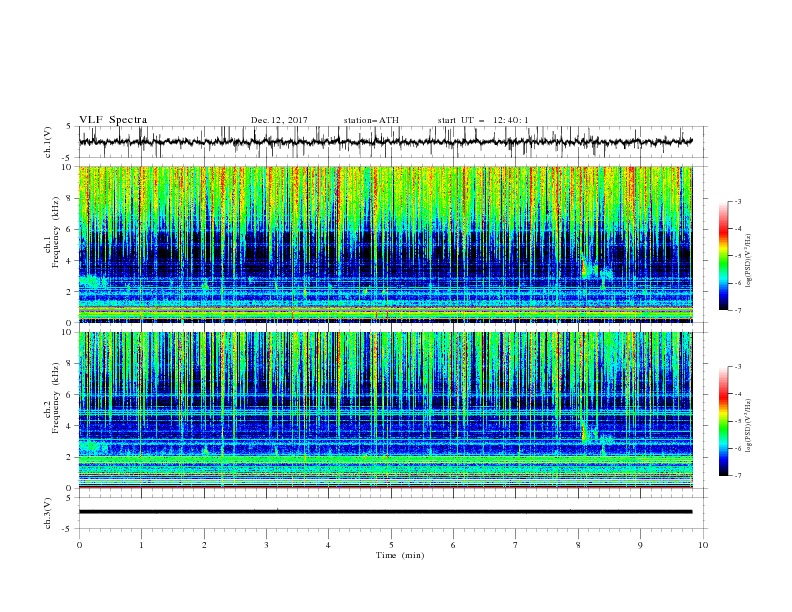This screenshot has height=612, width=792.
Task: Click time axis tick label "9"
Action: coord(640,545)
